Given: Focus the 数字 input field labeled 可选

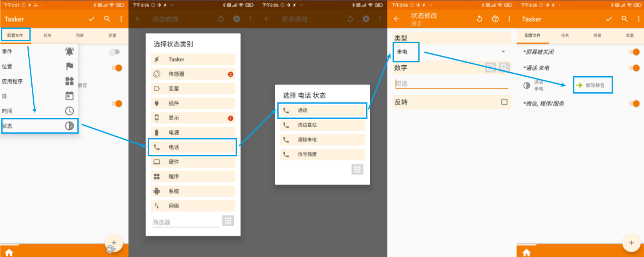Looking at the screenshot, I should [452, 83].
